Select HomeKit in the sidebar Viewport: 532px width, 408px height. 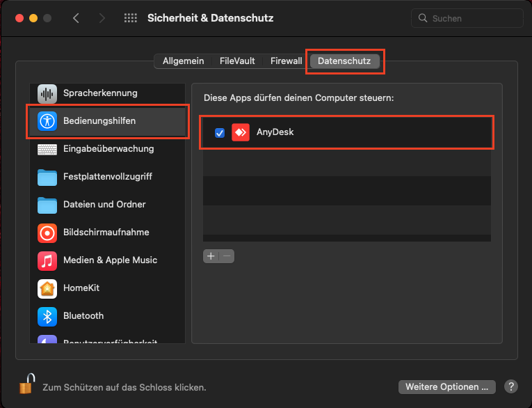[107, 288]
